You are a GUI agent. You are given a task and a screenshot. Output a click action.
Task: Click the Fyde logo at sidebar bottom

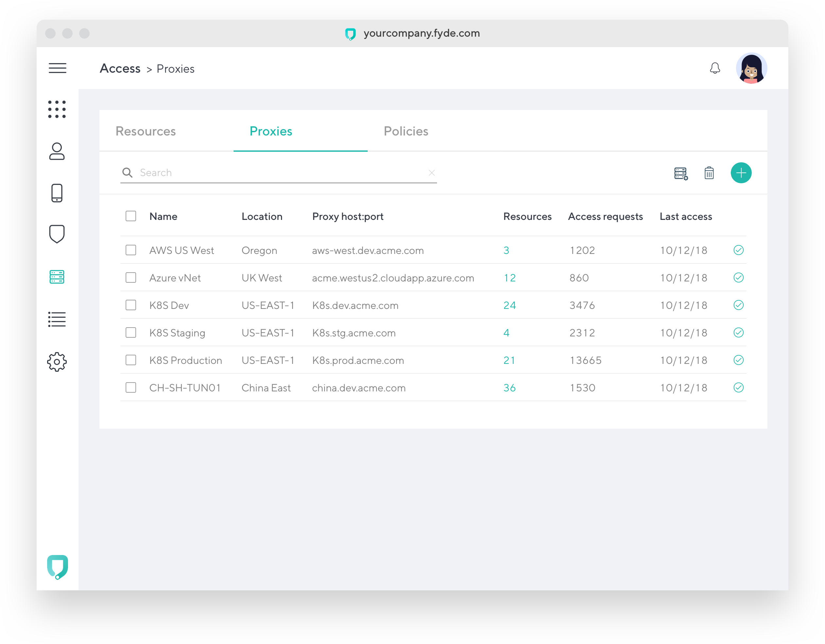coord(58,567)
